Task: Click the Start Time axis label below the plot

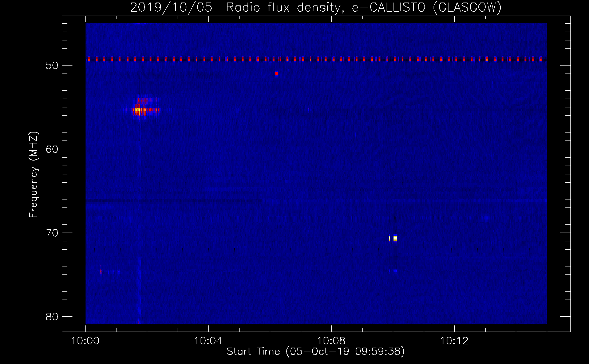Action: point(316,352)
